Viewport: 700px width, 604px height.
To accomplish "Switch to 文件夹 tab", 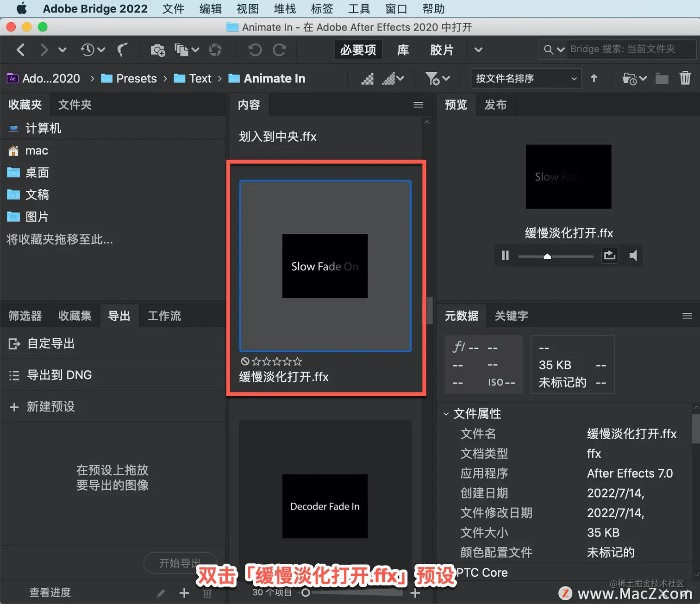I will (75, 105).
